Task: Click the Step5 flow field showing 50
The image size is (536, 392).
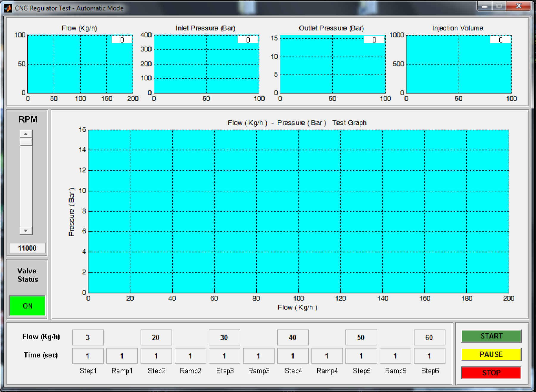Action: [361, 337]
